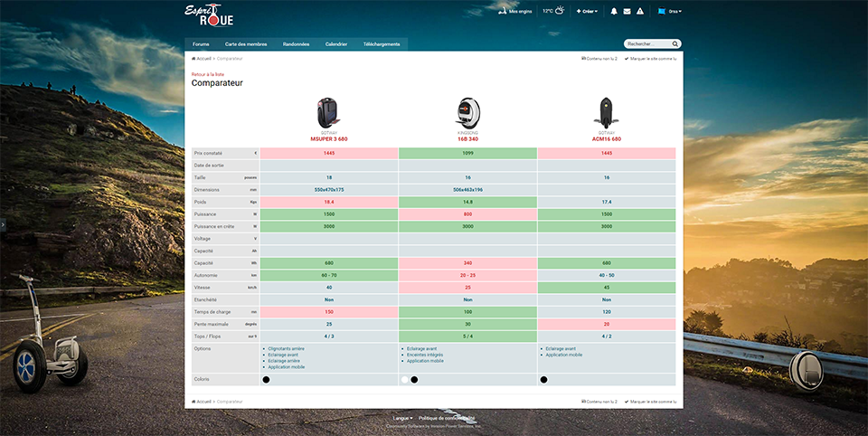Click the 18.4 weight cell
The image size is (868, 436).
[329, 203]
